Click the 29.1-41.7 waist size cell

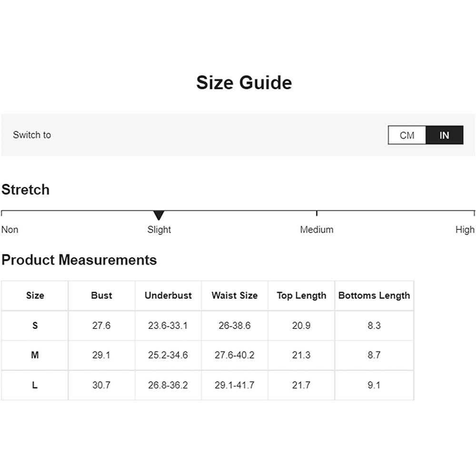tap(235, 385)
